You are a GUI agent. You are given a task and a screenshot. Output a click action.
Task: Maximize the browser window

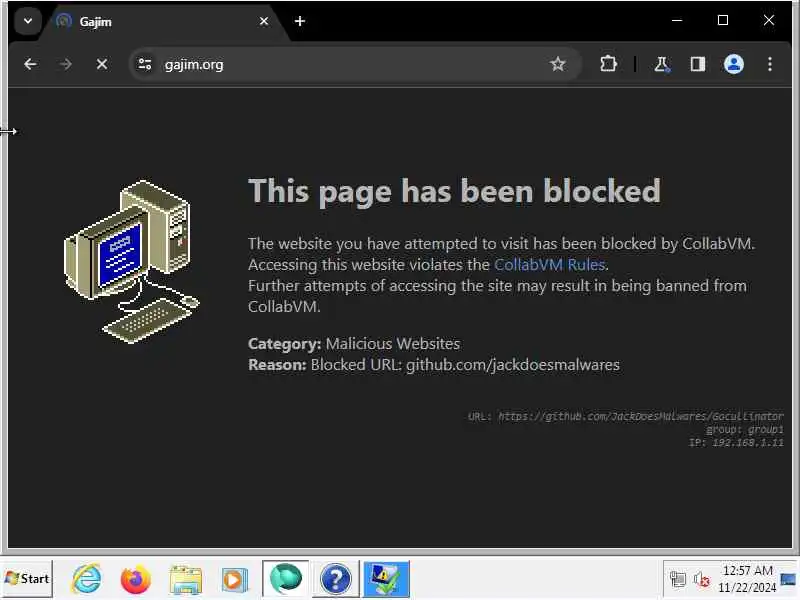(722, 20)
